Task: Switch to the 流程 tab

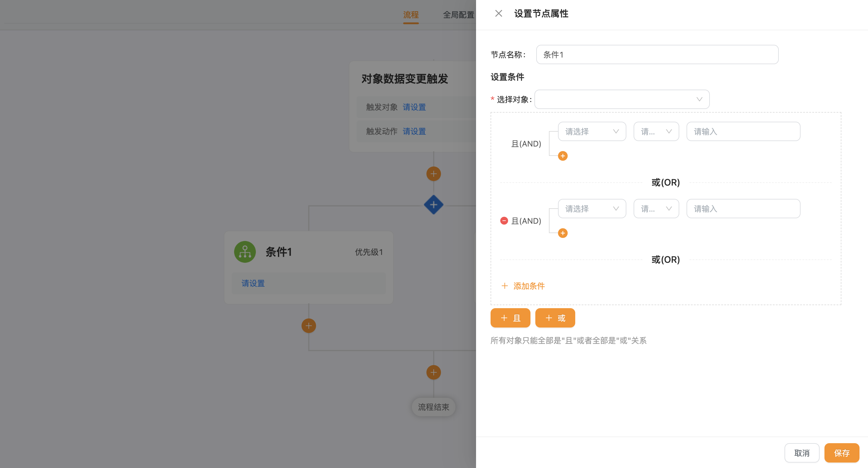Action: [411, 15]
